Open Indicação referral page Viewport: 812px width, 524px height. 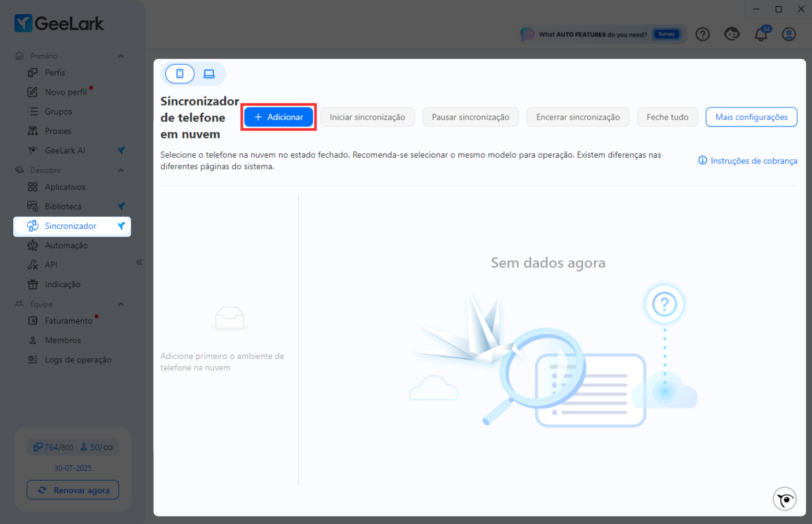tap(62, 284)
